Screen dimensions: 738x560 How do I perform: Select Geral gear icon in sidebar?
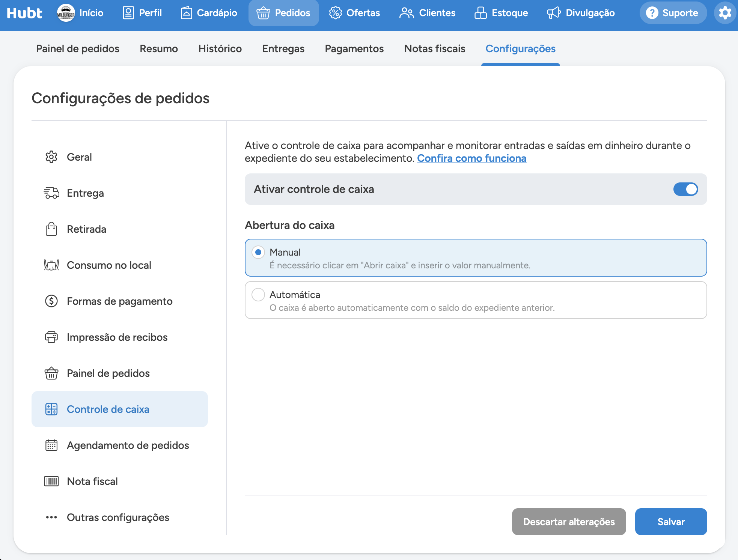coord(51,157)
